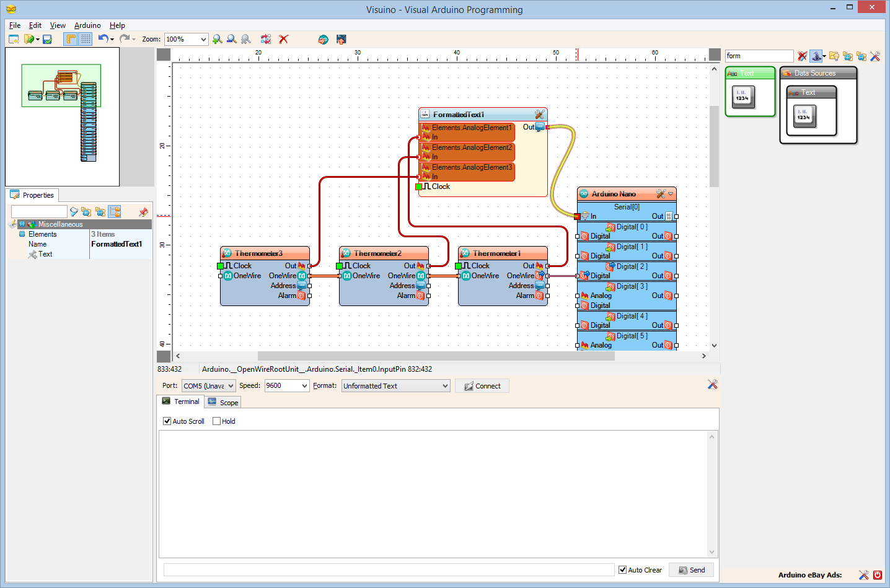
Task: Click the properties filter funnel icon
Action: click(74, 212)
